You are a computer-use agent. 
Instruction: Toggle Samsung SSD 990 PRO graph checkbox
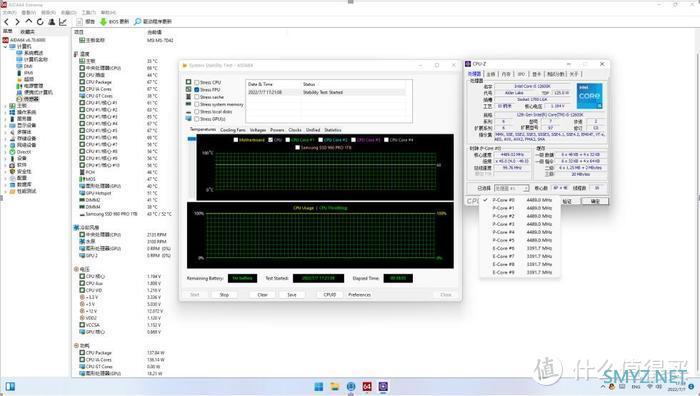click(297, 147)
